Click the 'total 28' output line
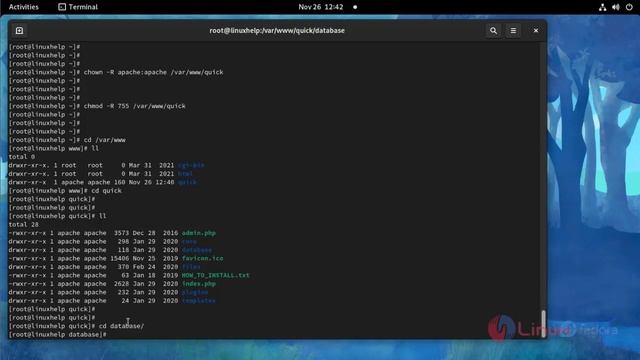 (x=23, y=224)
